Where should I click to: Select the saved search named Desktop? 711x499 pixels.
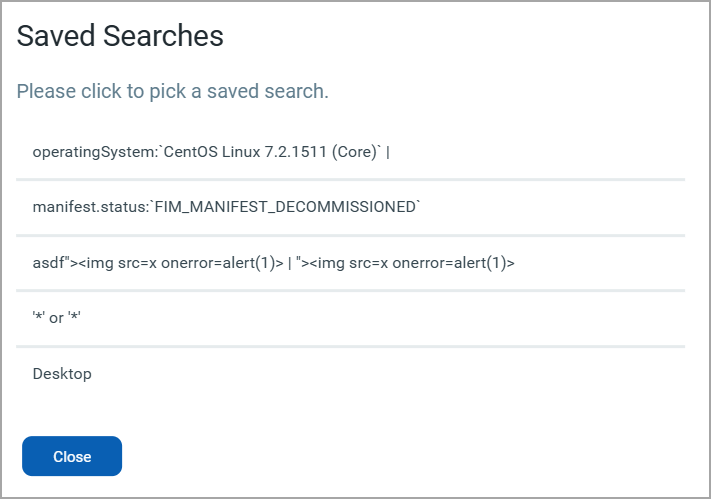[x=350, y=374]
